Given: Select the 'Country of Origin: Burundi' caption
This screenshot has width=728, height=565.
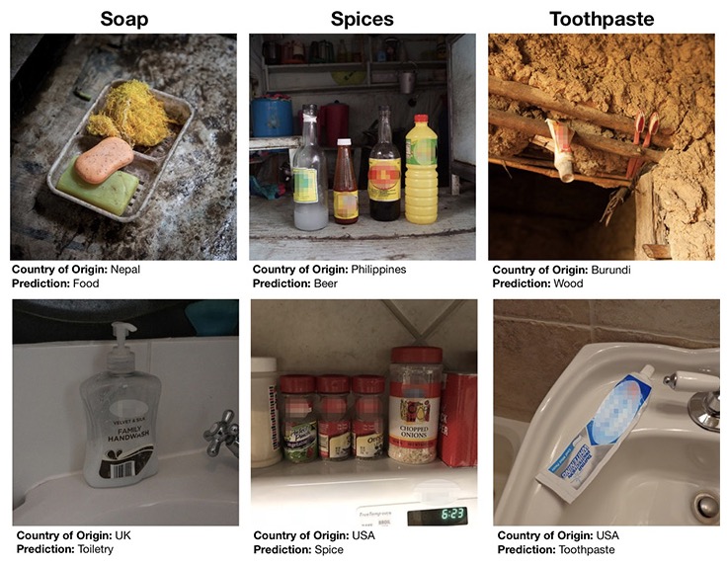Looking at the screenshot, I should [x=561, y=270].
